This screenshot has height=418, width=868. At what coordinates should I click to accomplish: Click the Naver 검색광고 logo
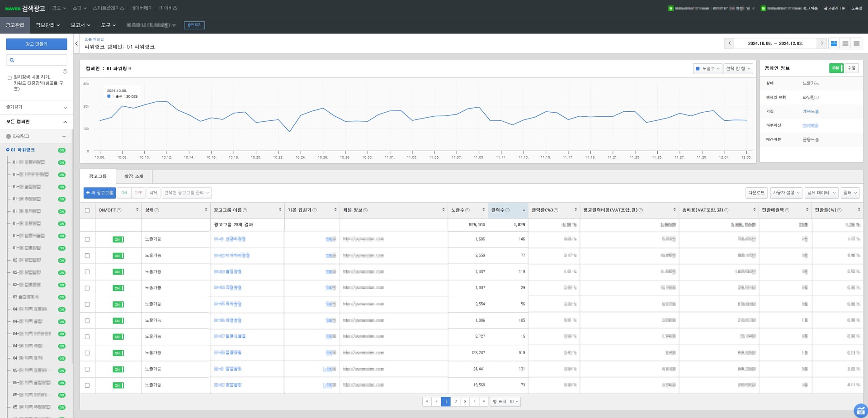pyautogui.click(x=25, y=8)
